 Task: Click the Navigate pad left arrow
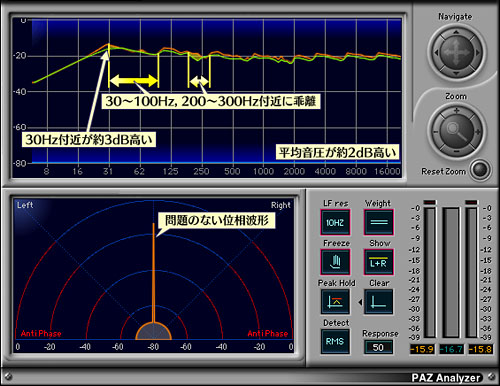(x=436, y=53)
